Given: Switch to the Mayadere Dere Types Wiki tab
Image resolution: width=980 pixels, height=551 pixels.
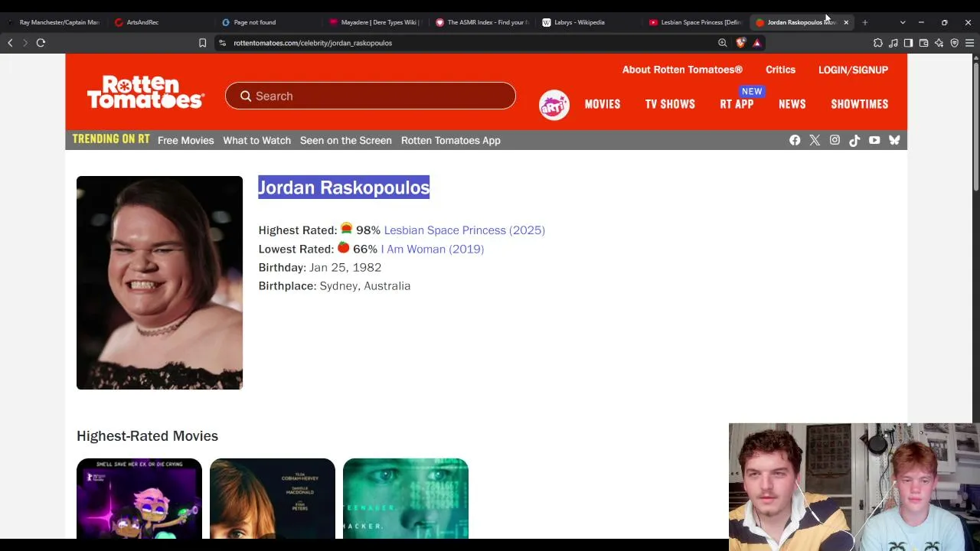Looking at the screenshot, I should 374,22.
